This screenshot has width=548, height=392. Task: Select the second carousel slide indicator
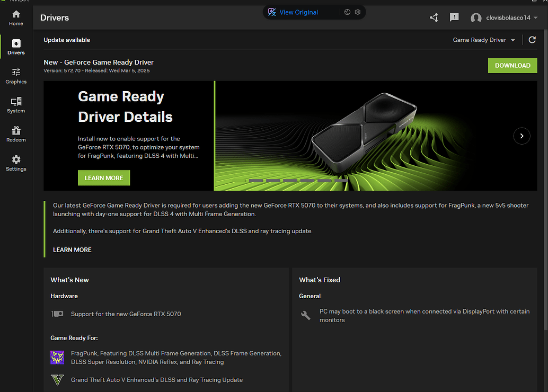(256, 181)
